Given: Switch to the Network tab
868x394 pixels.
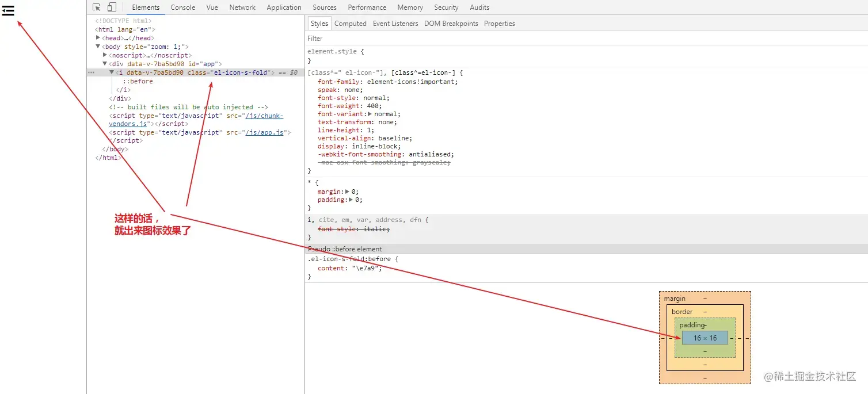Looking at the screenshot, I should [242, 7].
